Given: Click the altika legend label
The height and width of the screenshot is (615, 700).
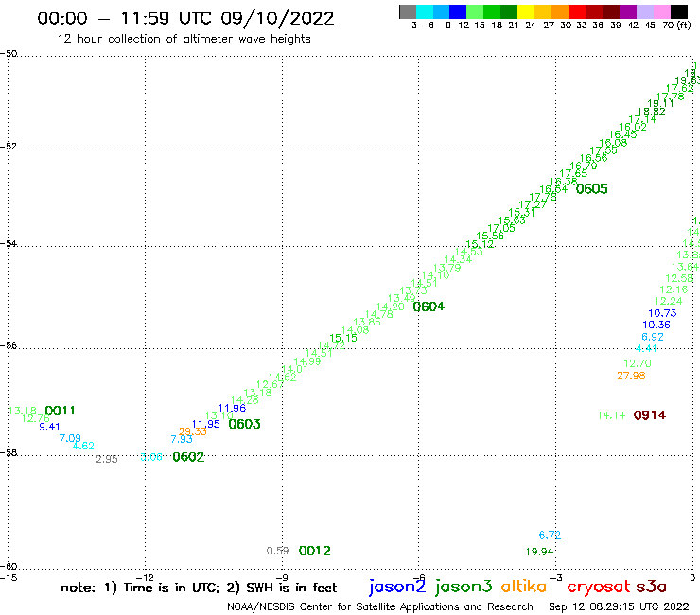Looking at the screenshot, I should 523,587.
